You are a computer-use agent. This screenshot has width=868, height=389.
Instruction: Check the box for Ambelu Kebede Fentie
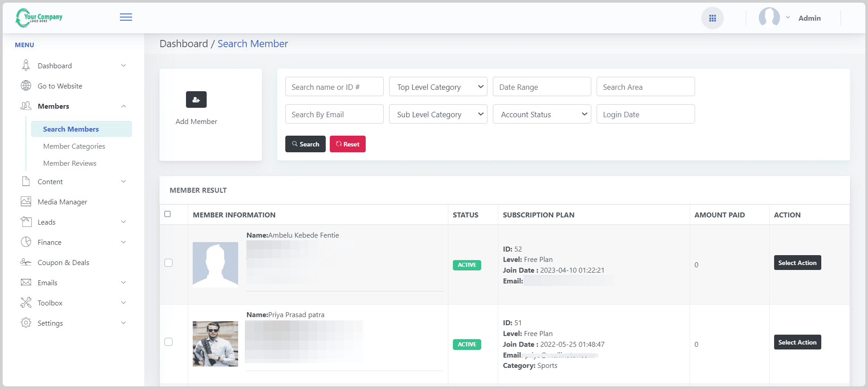point(168,263)
